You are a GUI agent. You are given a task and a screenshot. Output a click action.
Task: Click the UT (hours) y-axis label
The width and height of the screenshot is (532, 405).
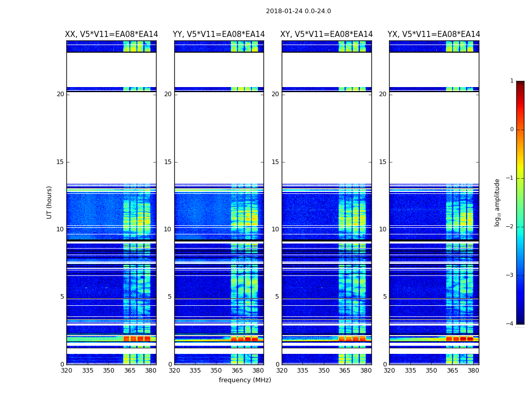point(50,202)
